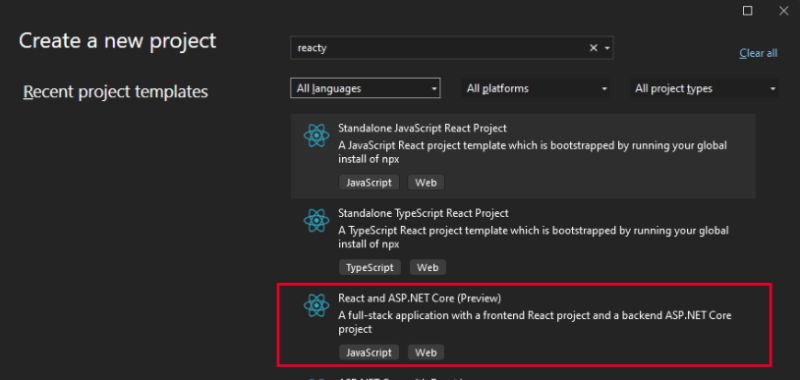This screenshot has height=380, width=800.
Task: Select React and ASP.NET Core (Preview) title
Action: tap(419, 298)
